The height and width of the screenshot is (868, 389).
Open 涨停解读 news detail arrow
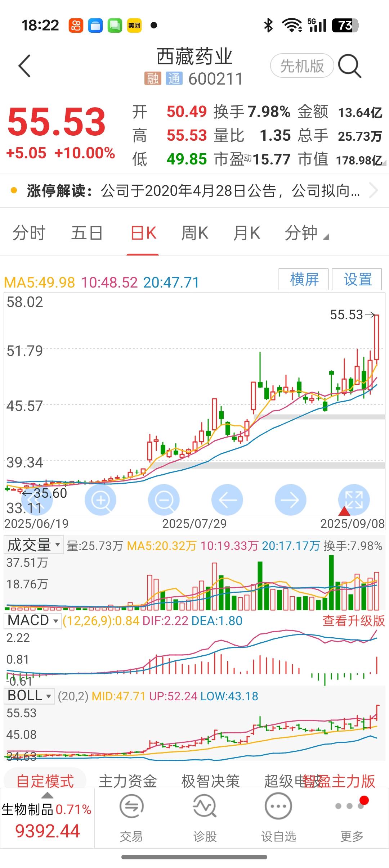[374, 191]
